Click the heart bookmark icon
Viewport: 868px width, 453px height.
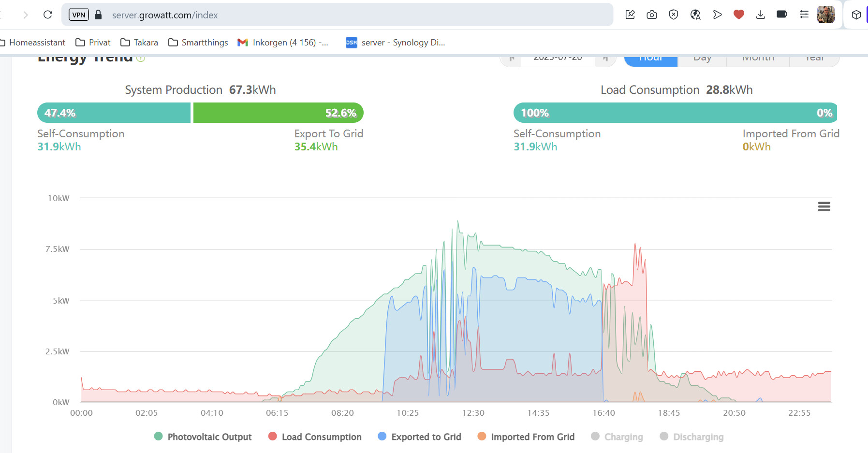pos(738,15)
